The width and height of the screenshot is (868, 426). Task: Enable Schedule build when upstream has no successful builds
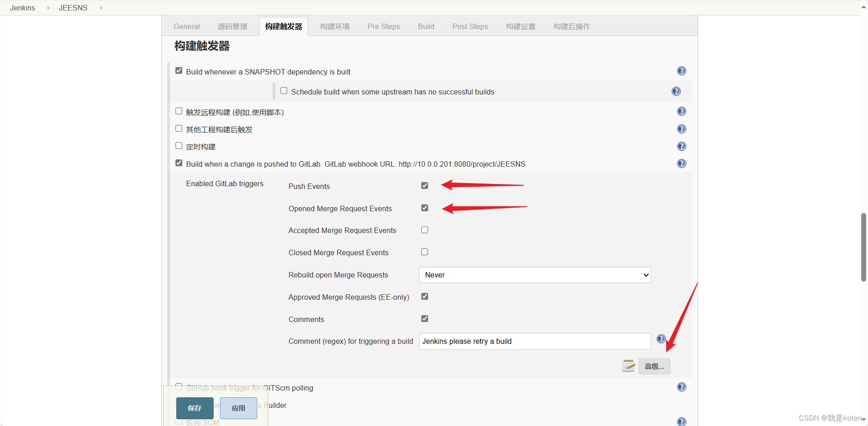(284, 91)
